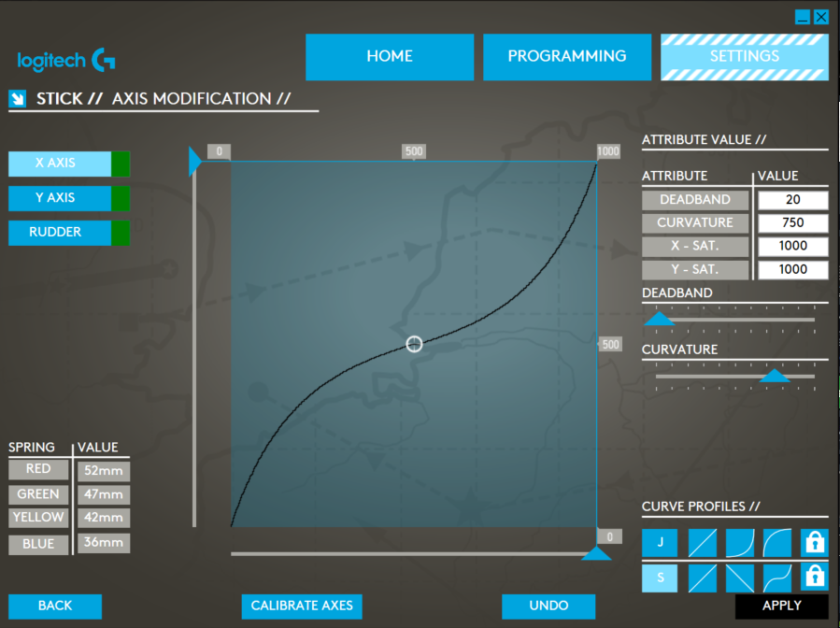840x628 pixels.
Task: Click the BACK button
Action: tap(54, 606)
